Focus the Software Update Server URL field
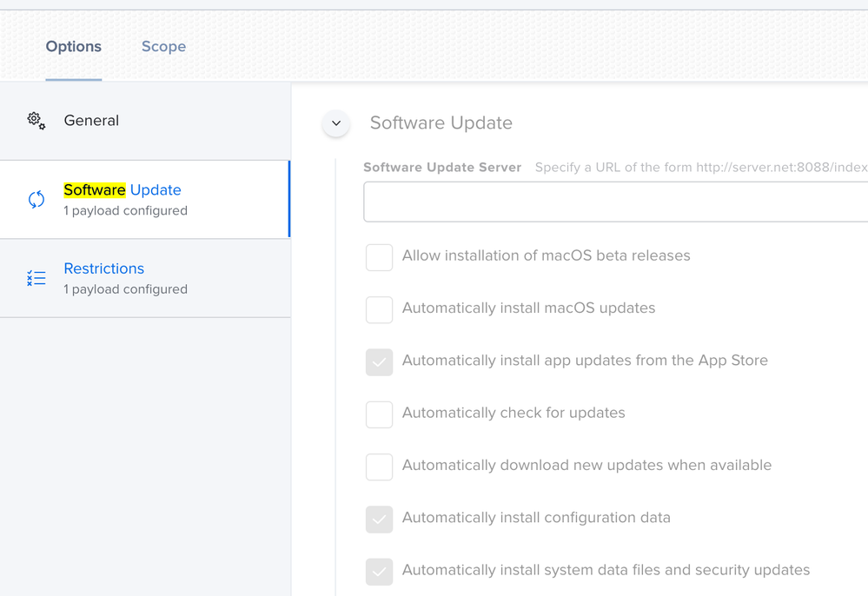Viewport: 868px width, 596px height. tap(615, 202)
